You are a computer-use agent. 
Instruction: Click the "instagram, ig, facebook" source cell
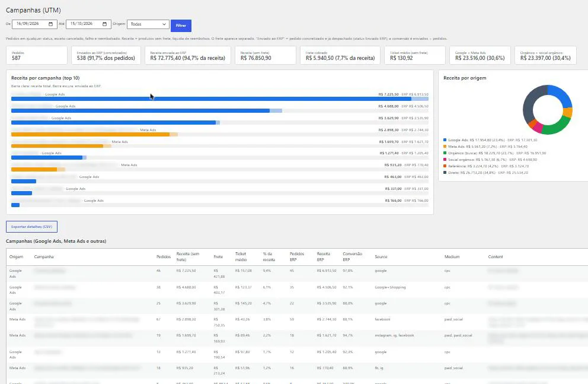pos(394,335)
